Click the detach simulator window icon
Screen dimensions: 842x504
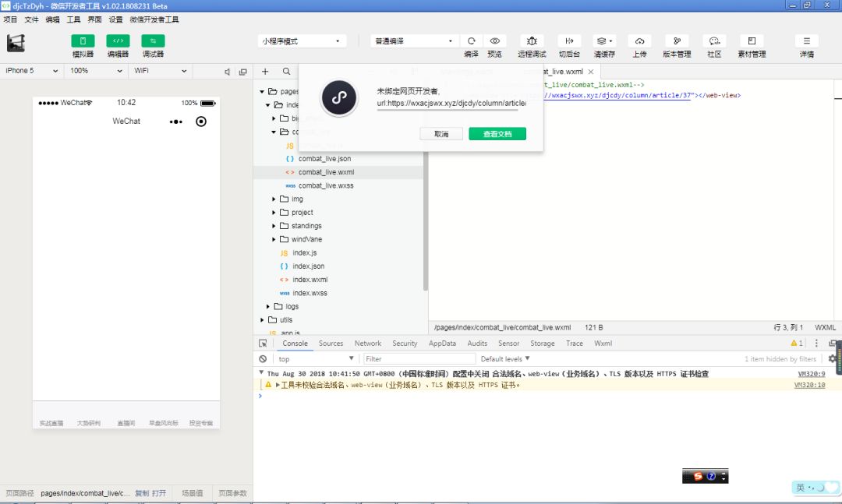tap(242, 72)
